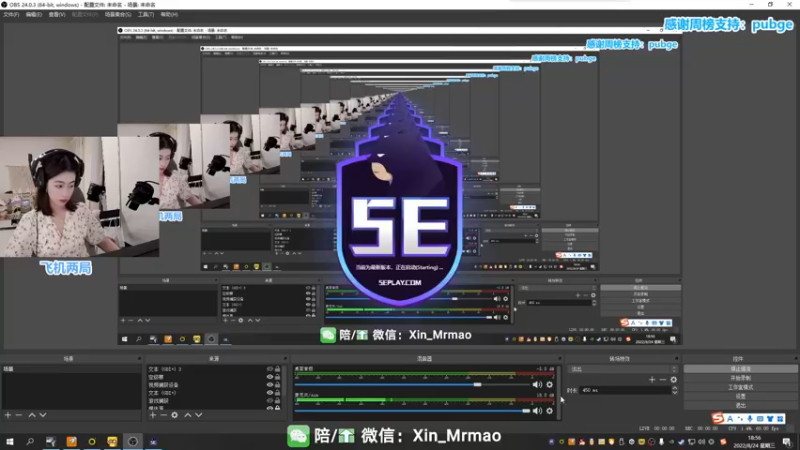Image resolution: width=800 pixels, height=450 pixels.
Task: Toggle 工作室模式 studio mode button
Action: click(x=740, y=387)
